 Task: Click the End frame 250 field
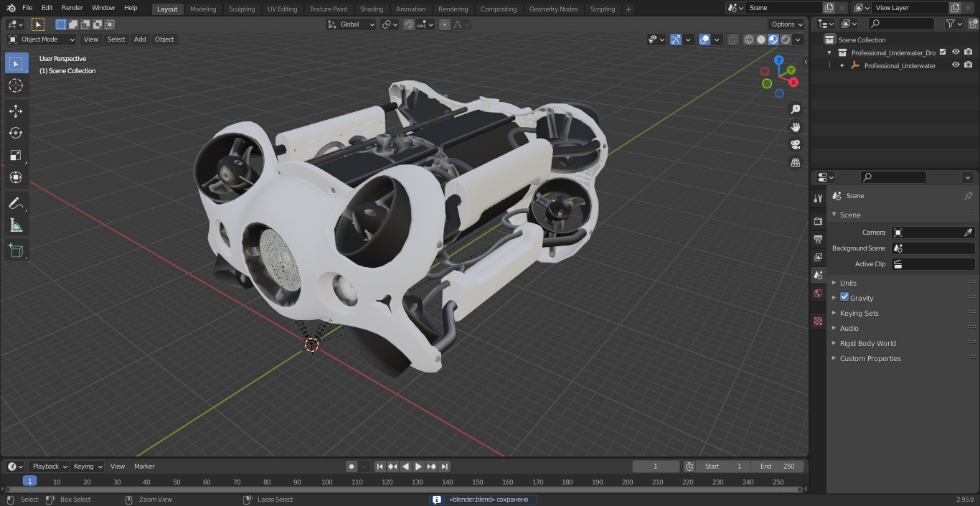pos(777,467)
